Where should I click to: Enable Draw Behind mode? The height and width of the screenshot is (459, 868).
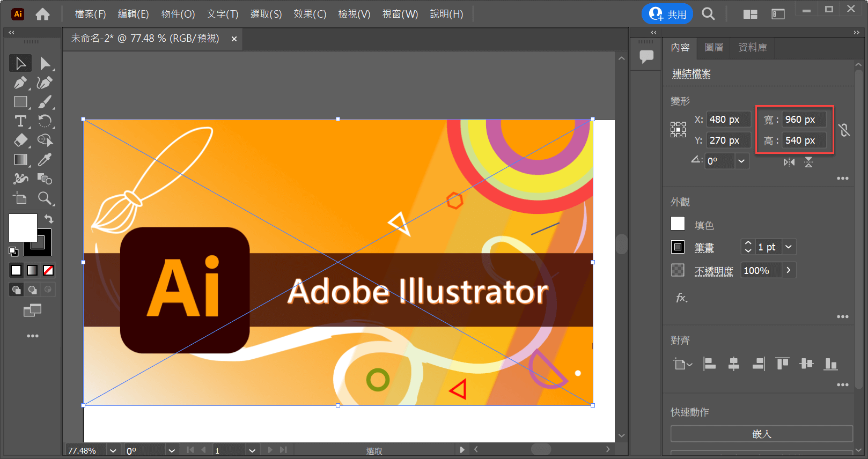(x=33, y=290)
